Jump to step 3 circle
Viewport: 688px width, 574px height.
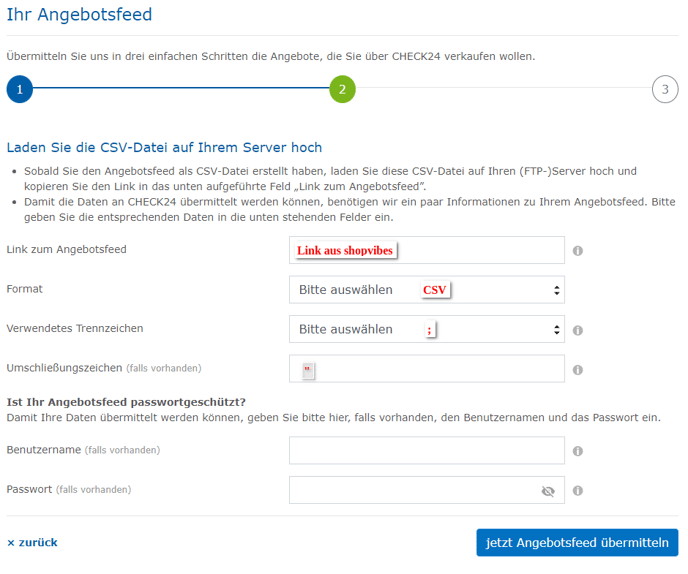(664, 89)
